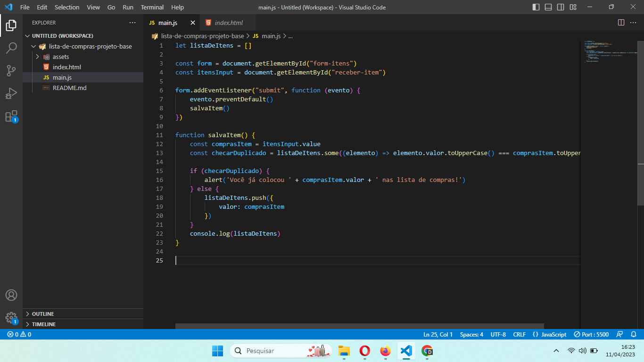Click Ln 25, Col 1 go-to-line indicator
Viewport: 644px width, 362px height.
click(x=438, y=334)
